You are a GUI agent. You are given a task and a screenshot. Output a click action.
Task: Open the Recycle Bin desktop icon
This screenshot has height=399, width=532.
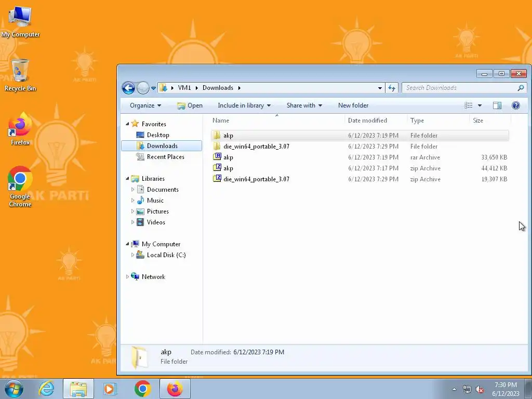point(20,75)
